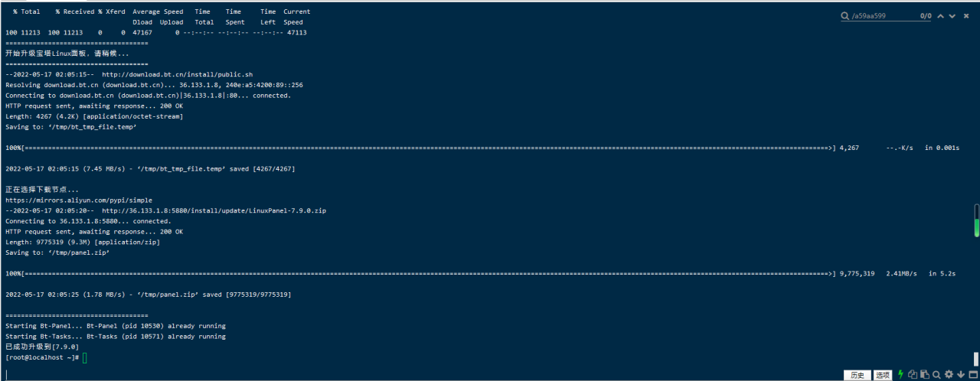Focus the search field containing /a59aa599
980x381 pixels.
(880, 16)
